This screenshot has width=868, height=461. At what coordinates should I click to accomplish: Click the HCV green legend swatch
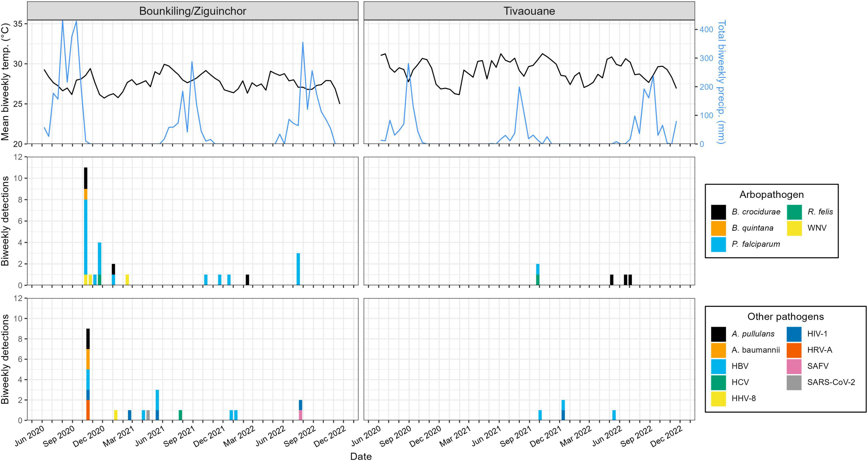point(718,383)
